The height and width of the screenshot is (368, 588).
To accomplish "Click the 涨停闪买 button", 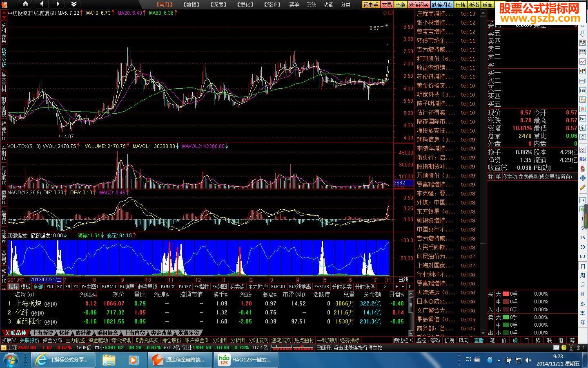I will click(419, 5).
